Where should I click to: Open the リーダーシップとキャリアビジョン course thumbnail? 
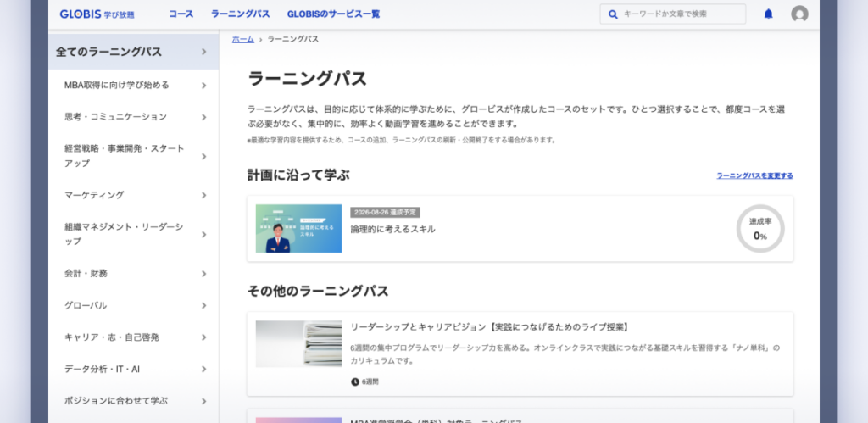298,343
